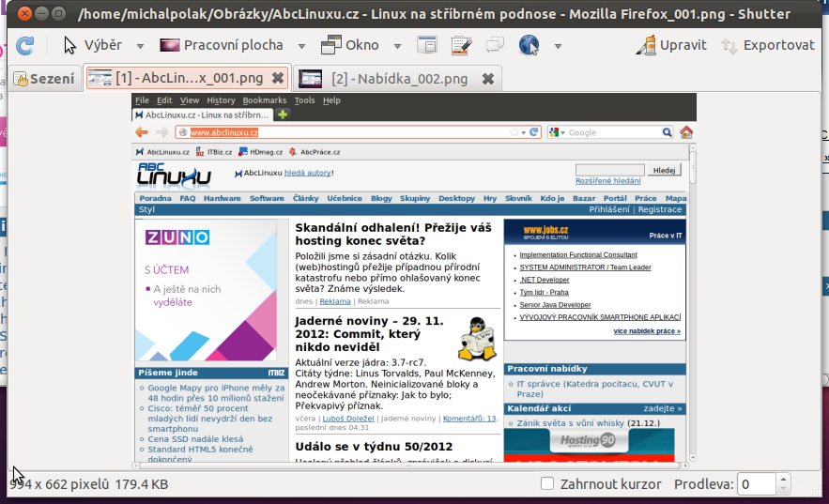The height and width of the screenshot is (504, 829).
Task: Click the hledá autory link
Action: click(x=308, y=173)
